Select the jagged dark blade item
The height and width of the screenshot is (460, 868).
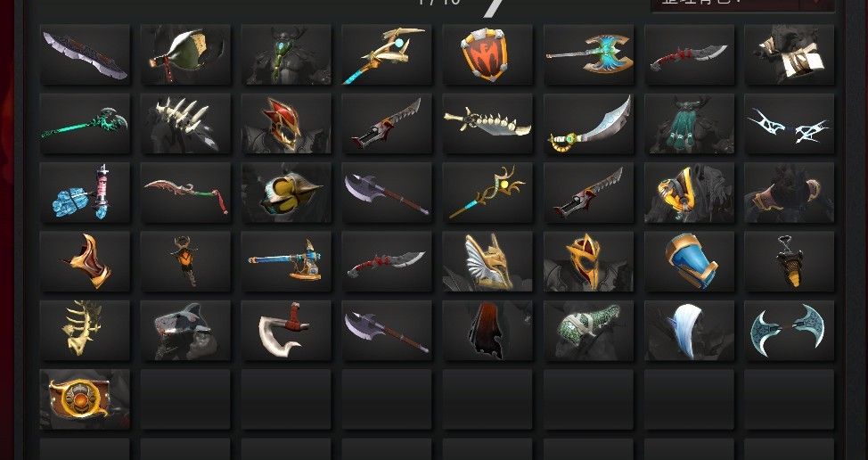click(86, 54)
